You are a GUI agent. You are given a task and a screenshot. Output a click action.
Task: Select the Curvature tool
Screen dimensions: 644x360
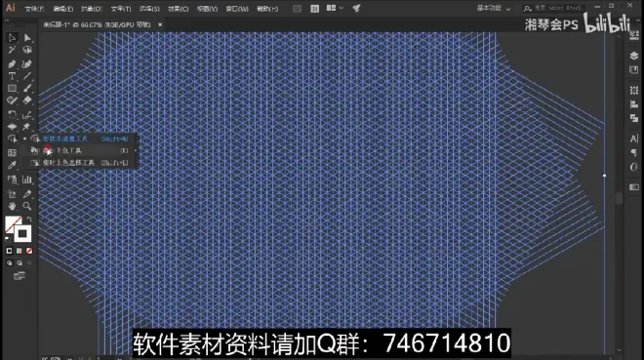pos(27,64)
